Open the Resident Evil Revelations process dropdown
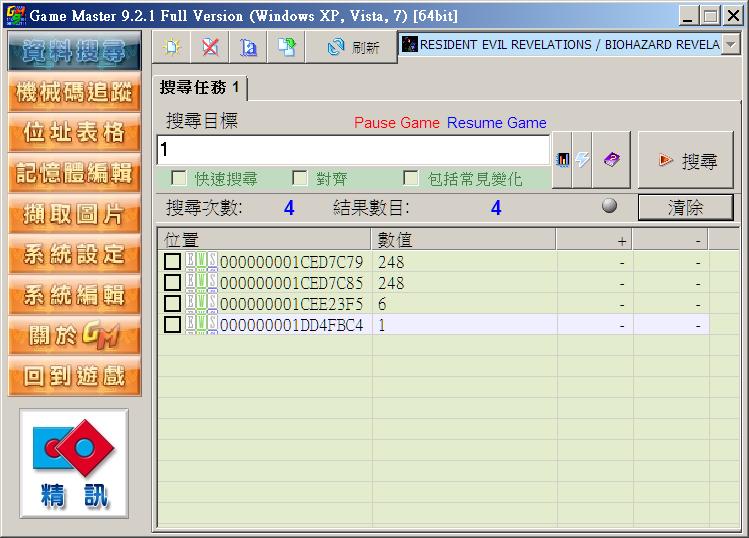749x538 pixels. [x=731, y=45]
